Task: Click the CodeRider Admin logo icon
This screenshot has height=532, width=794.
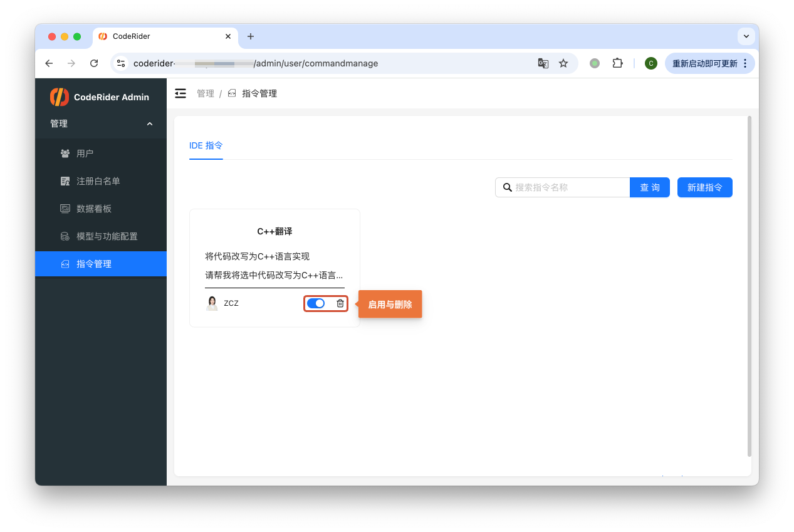Action: click(60, 96)
